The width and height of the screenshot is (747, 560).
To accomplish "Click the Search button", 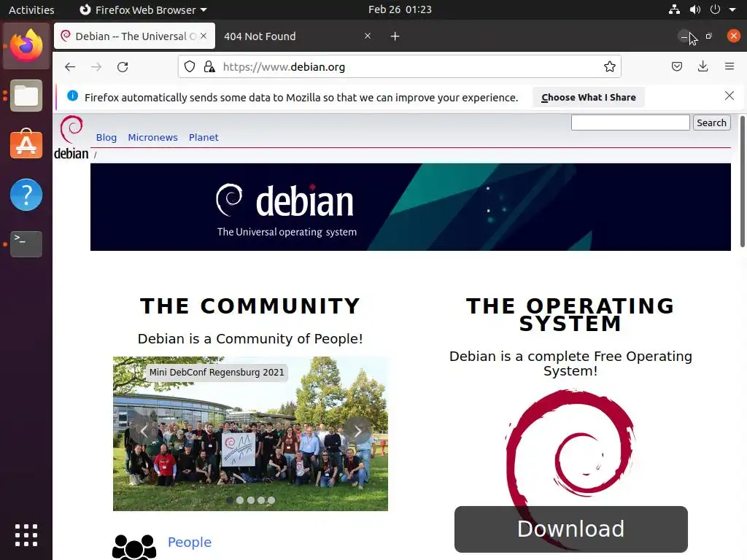I will click(x=711, y=122).
